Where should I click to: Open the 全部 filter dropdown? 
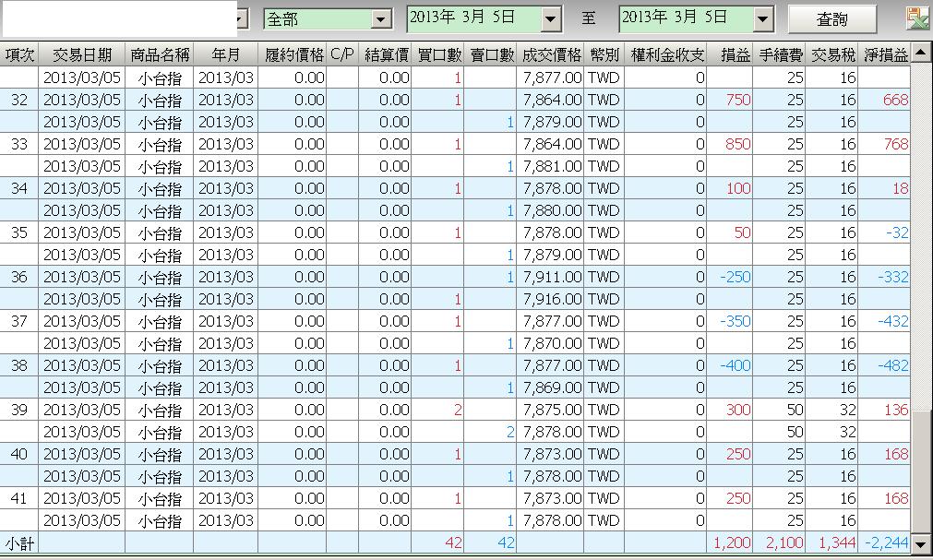point(381,19)
